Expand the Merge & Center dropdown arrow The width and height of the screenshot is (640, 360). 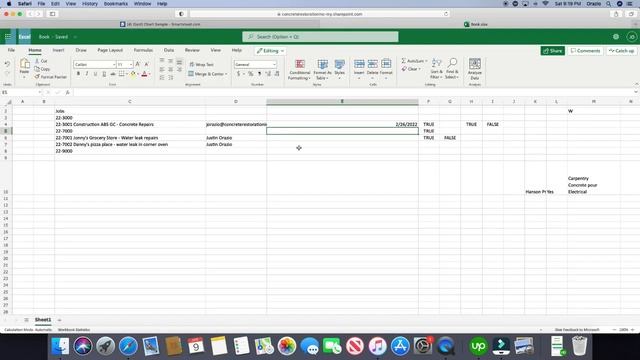pyautogui.click(x=226, y=74)
